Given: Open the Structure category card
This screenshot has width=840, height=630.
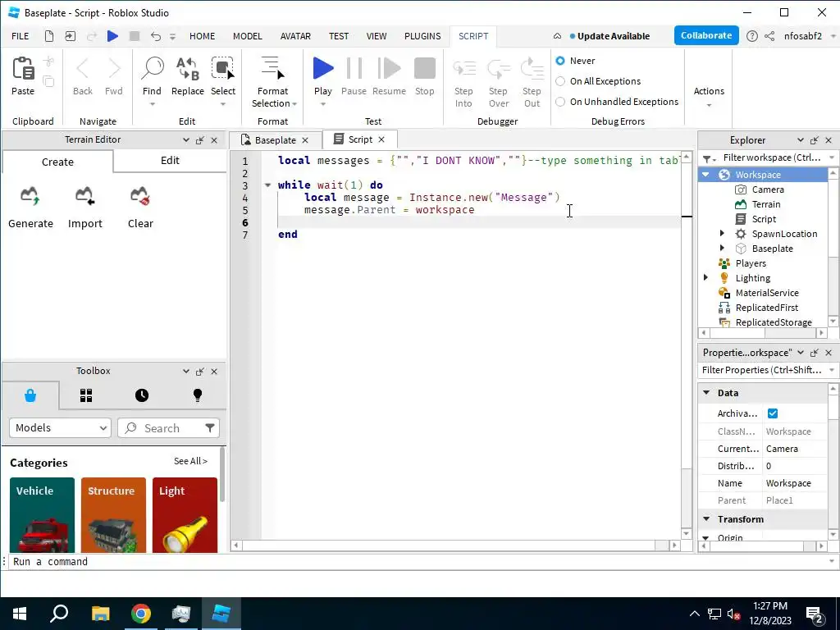Looking at the screenshot, I should click(x=113, y=515).
